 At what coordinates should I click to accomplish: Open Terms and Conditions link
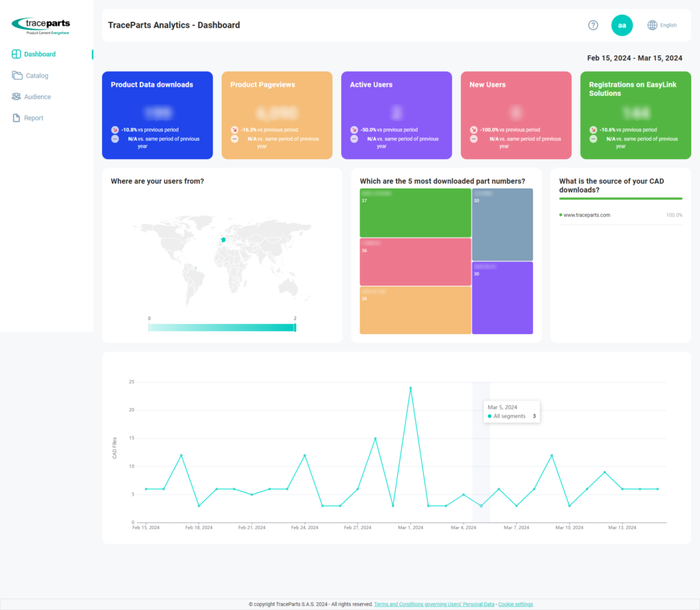[434, 604]
